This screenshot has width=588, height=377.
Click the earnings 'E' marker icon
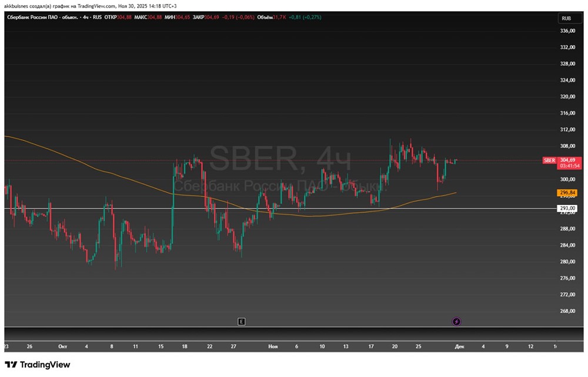coord(242,322)
